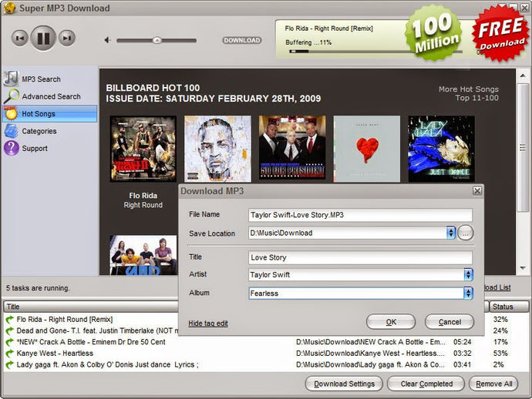Cancel the Download MP3 dialog
This screenshot has height=399, width=532.
(450, 322)
